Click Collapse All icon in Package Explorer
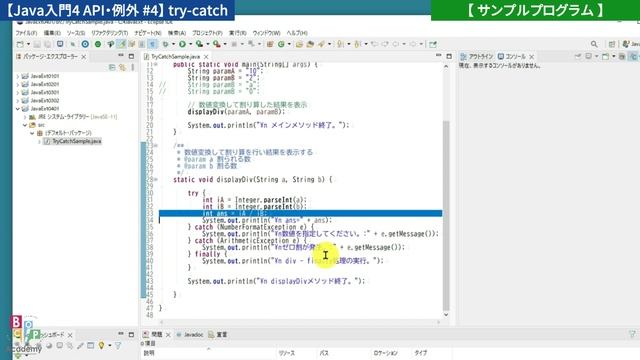Viewport: 640px width, 360px height. pyautogui.click(x=112, y=67)
